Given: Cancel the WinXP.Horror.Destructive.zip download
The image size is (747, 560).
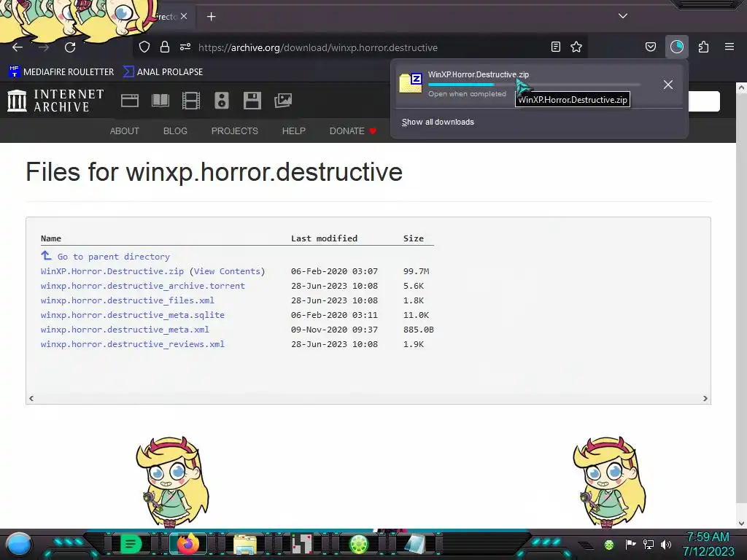Looking at the screenshot, I should click(x=668, y=85).
